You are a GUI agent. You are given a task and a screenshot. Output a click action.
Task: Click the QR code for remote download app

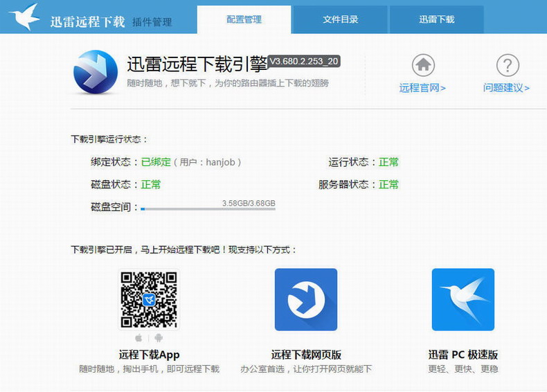[x=149, y=299]
